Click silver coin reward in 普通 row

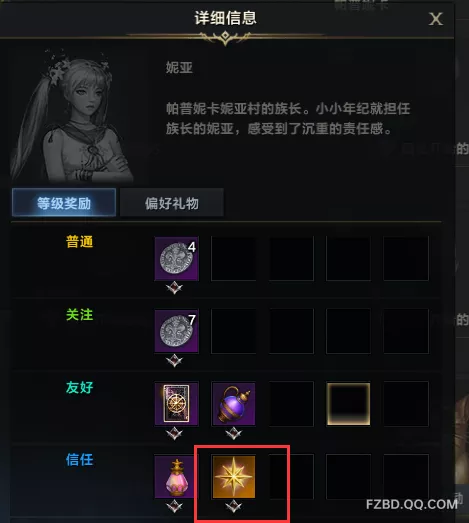pos(176,258)
